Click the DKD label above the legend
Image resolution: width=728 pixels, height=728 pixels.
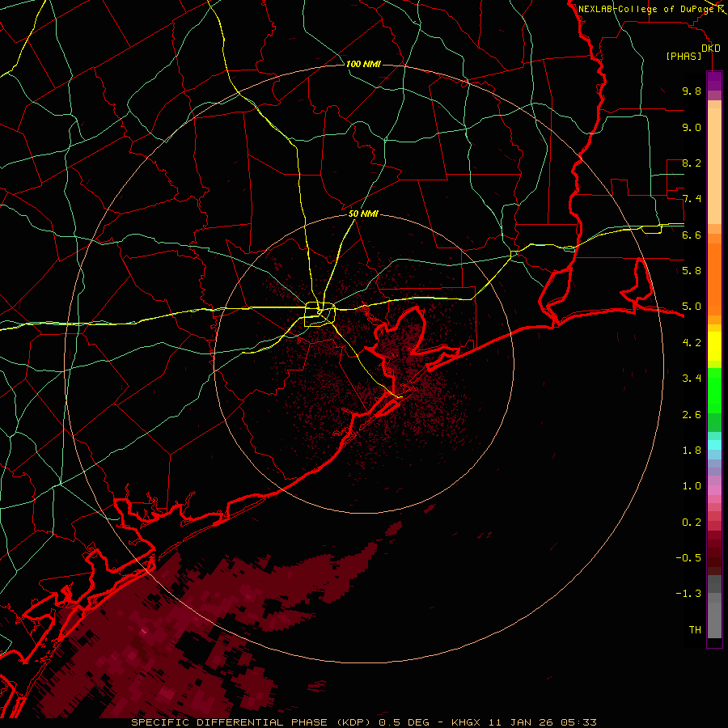pyautogui.click(x=711, y=49)
